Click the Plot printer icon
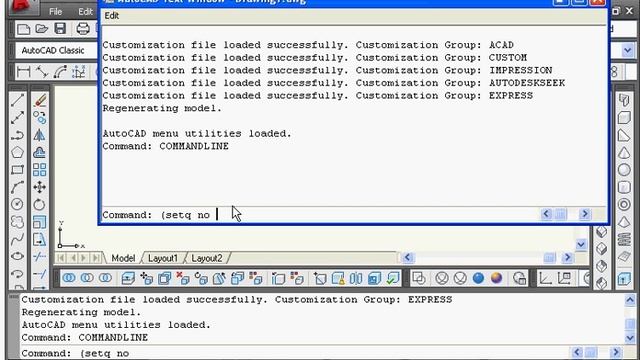Viewport: 640px width, 360px height. coord(83,29)
